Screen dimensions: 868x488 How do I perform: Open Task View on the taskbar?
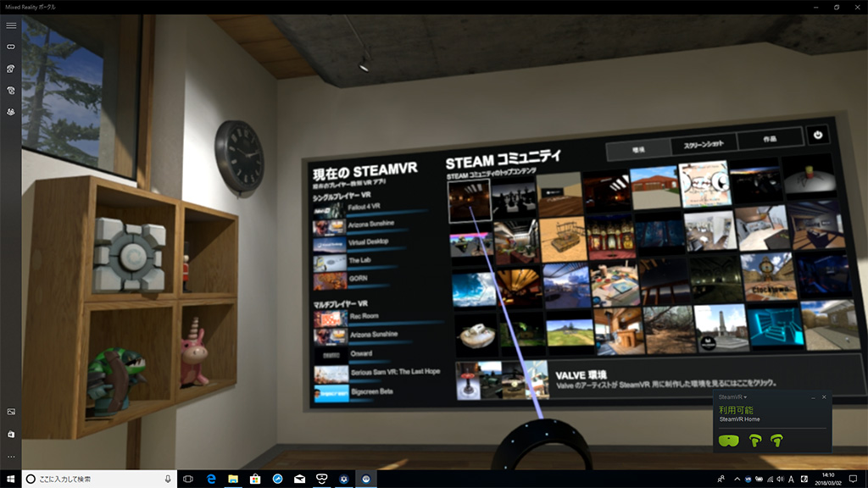pos(188,480)
